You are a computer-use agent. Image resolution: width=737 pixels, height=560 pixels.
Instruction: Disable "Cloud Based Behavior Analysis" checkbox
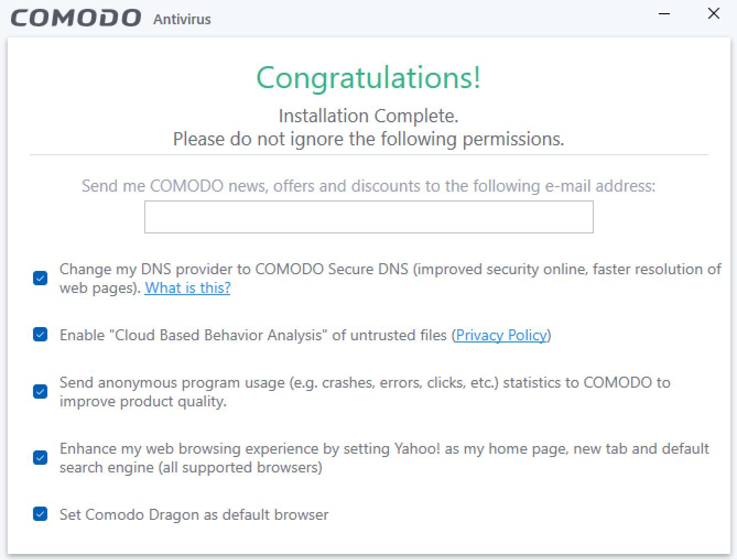click(x=40, y=334)
